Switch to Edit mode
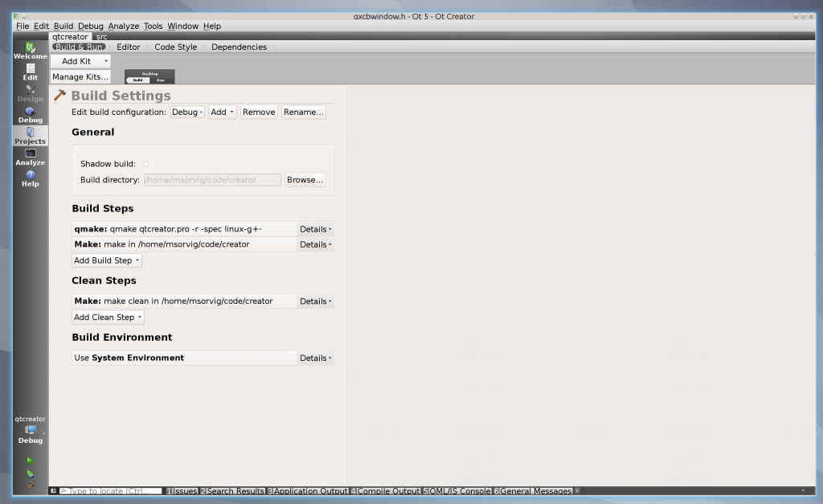 pos(30,72)
